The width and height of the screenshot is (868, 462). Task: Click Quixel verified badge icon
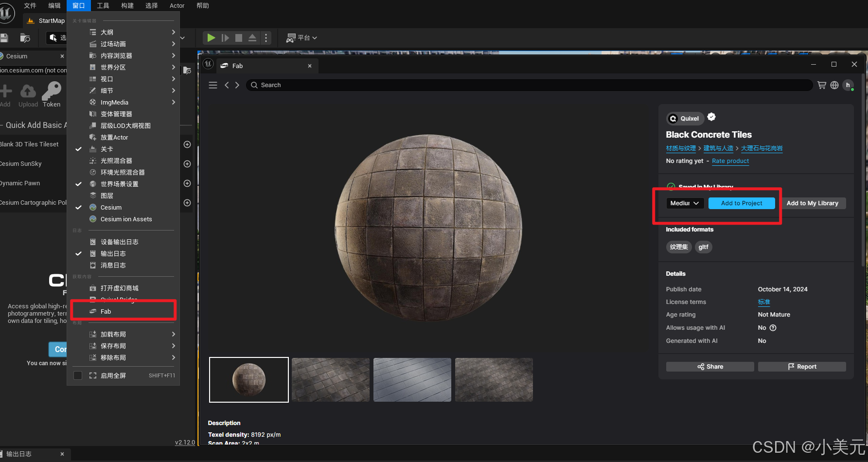pos(711,117)
